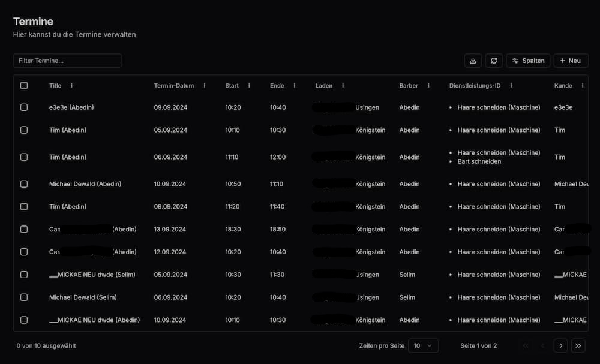Open the Spalten column visibility dropdown
This screenshot has width=600, height=364.
528,61
